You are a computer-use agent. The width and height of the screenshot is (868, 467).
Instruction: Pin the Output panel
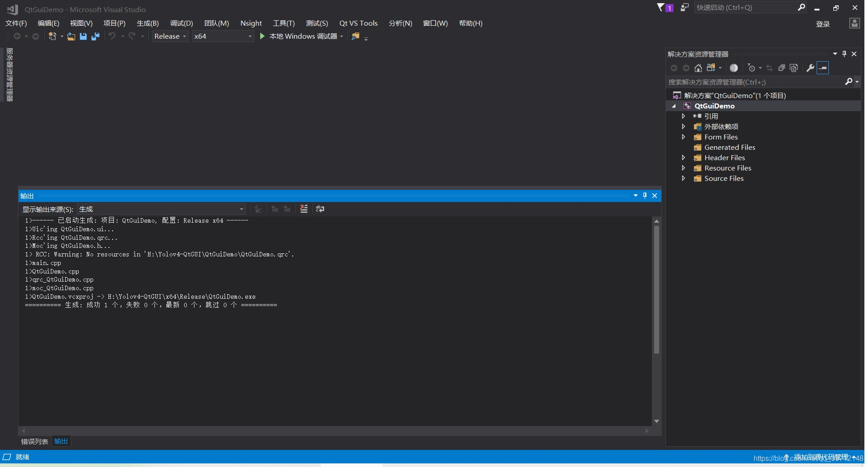[645, 196]
